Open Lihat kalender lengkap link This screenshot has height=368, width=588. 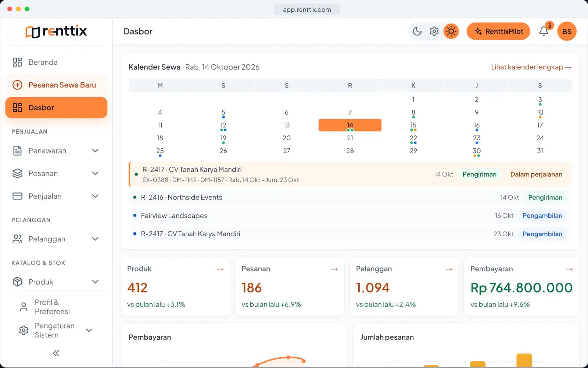pos(531,67)
